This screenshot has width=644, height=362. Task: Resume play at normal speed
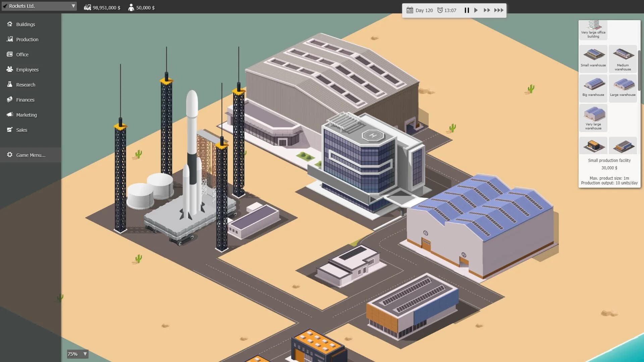click(x=476, y=10)
